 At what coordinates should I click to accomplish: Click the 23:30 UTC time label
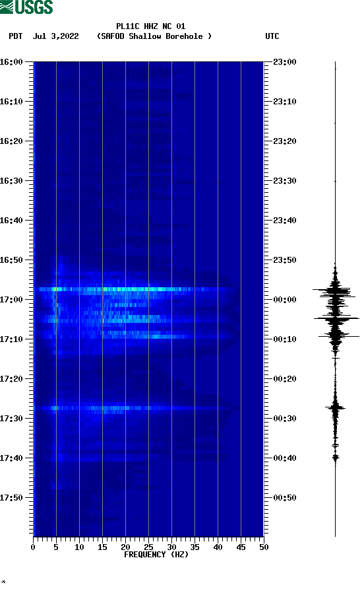coord(285,181)
